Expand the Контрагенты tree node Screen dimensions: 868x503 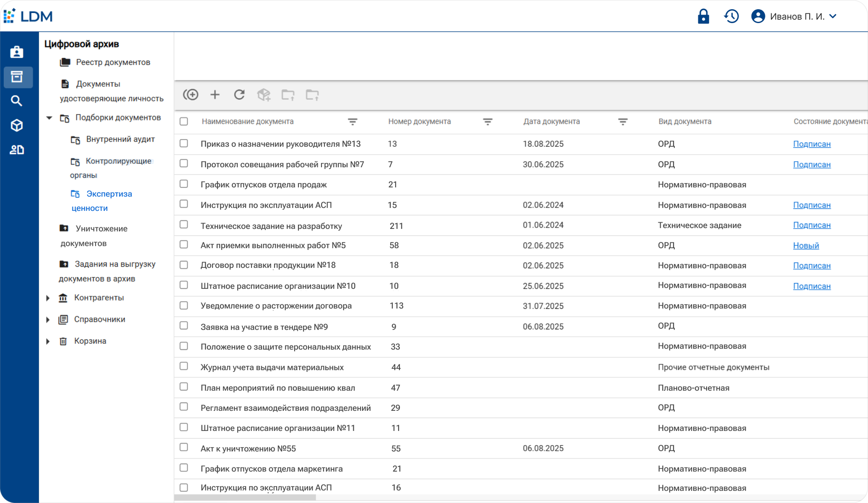(48, 298)
